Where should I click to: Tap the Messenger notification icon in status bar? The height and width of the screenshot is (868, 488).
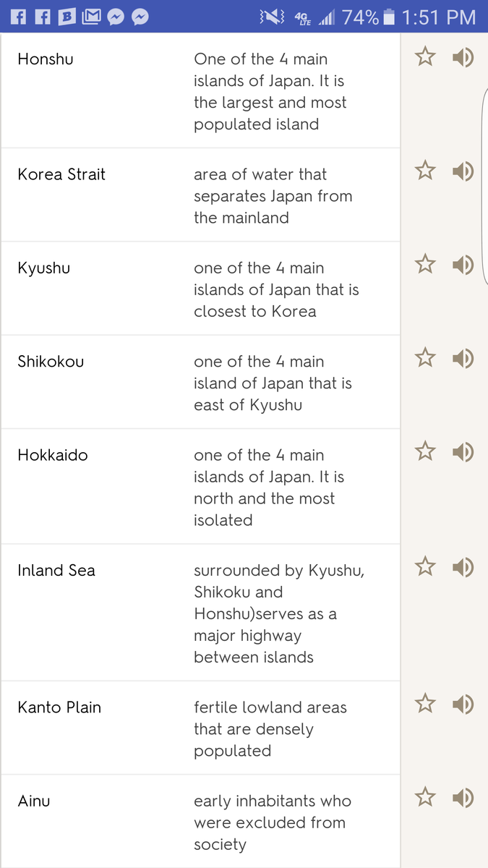pyautogui.click(x=140, y=16)
